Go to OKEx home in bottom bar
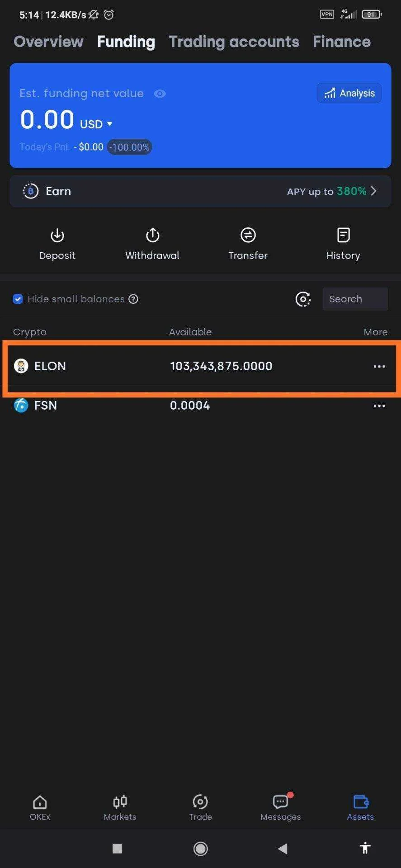The width and height of the screenshot is (401, 868). [x=40, y=807]
